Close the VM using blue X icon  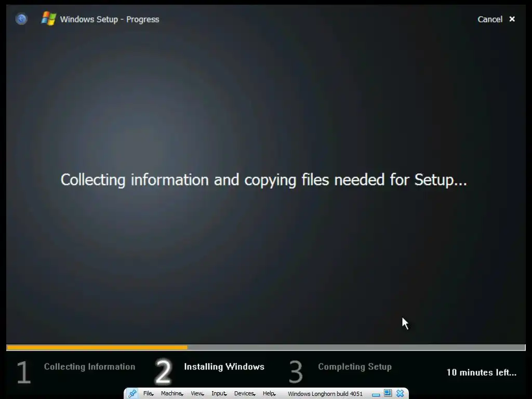point(400,393)
